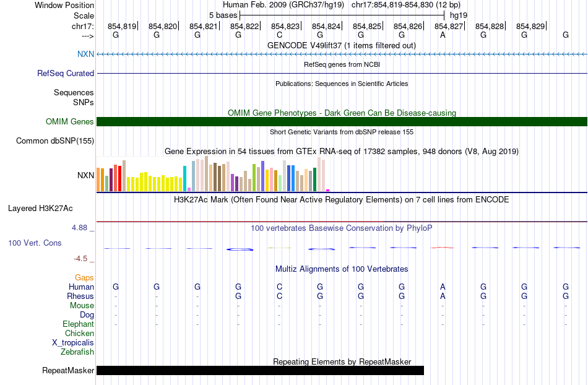Select the Elephant species label
The image size is (588, 385).
[x=78, y=324]
